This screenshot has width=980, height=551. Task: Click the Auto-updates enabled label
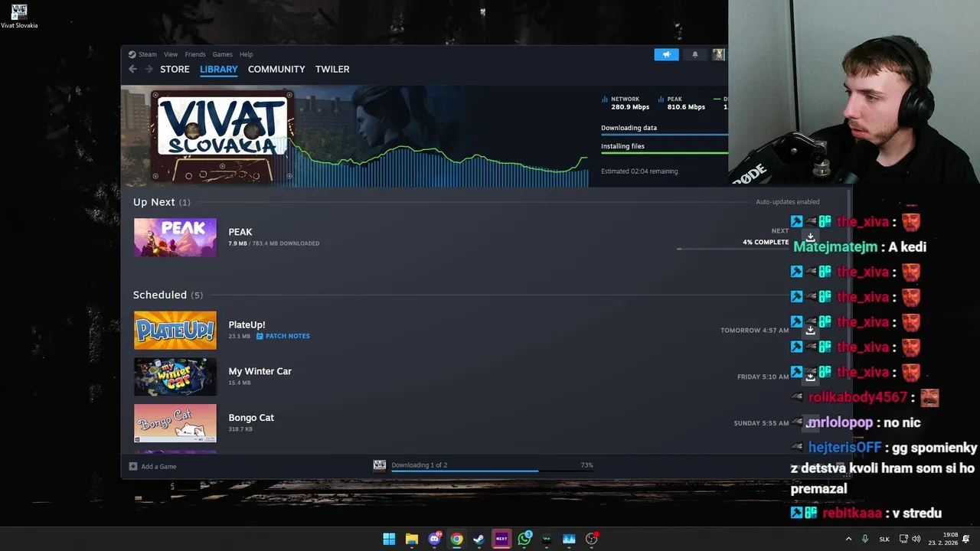point(788,202)
